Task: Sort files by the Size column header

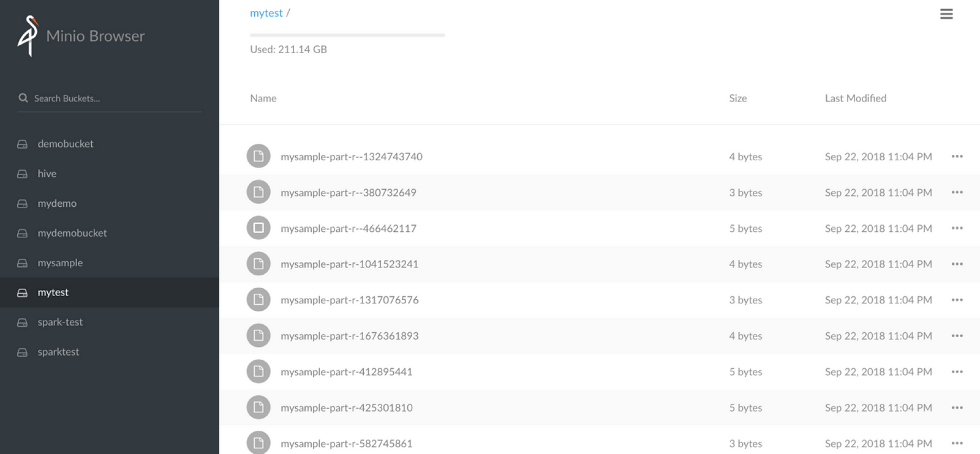Action: (x=737, y=99)
